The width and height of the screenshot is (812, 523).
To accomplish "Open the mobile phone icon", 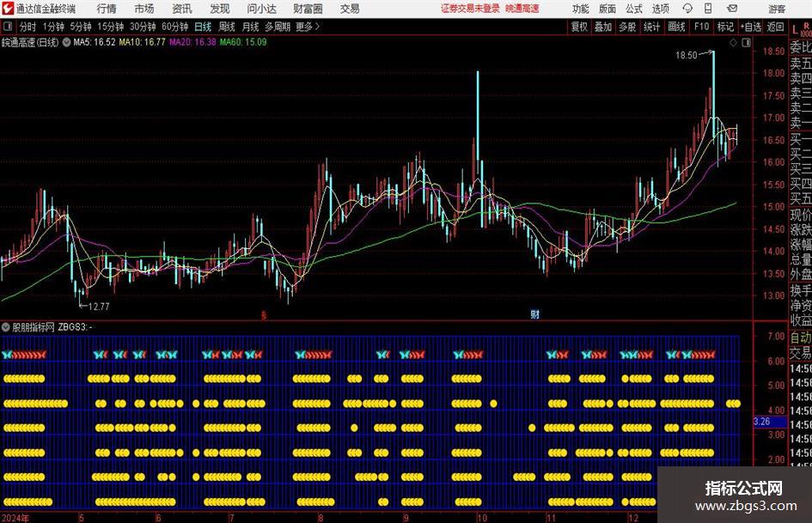I will tap(708, 9).
